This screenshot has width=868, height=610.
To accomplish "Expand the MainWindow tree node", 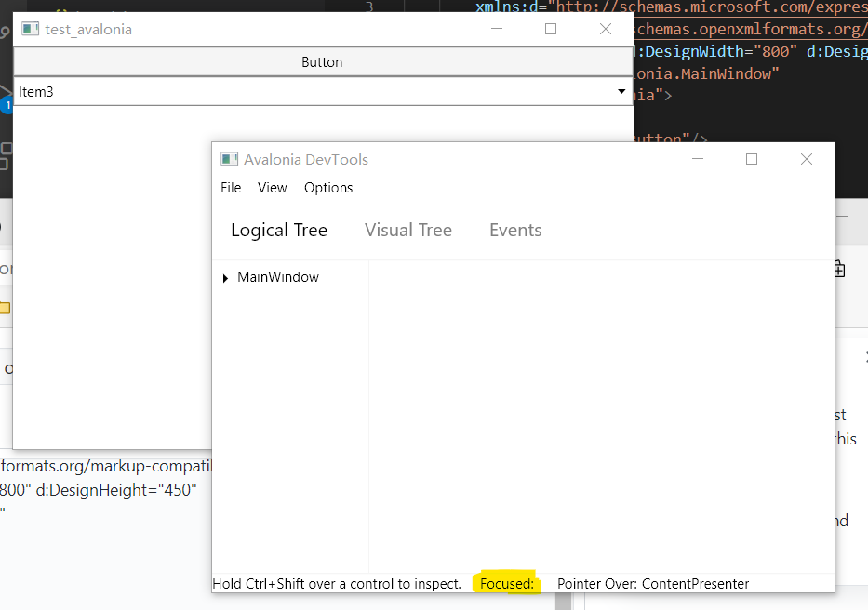I will point(224,277).
